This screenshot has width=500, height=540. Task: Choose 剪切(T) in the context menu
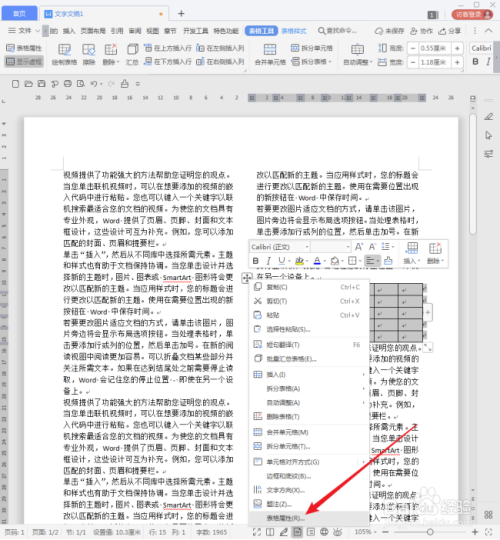coord(309,301)
